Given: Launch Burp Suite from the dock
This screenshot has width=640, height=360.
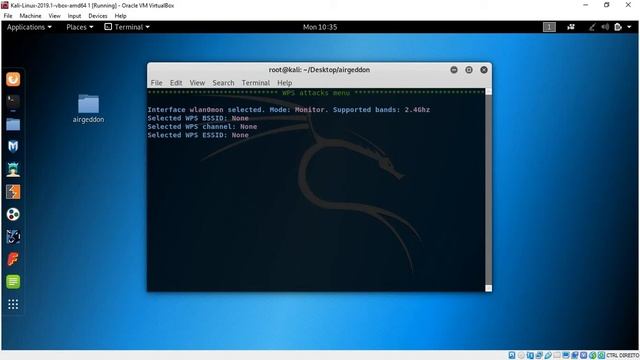Looking at the screenshot, I should 13,191.
